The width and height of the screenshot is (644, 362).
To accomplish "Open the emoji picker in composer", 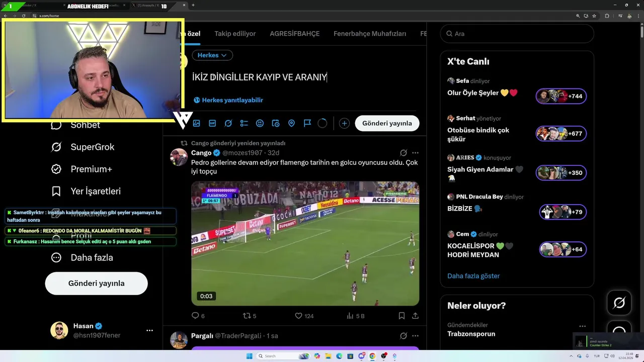I will click(260, 123).
